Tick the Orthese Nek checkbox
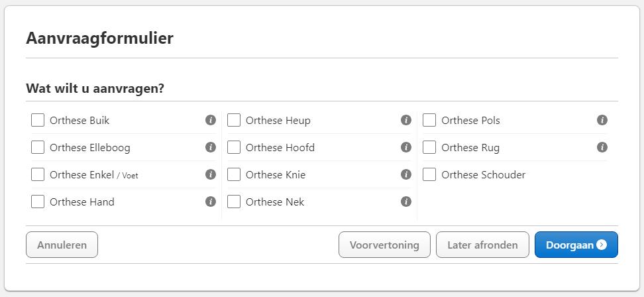 click(x=234, y=202)
